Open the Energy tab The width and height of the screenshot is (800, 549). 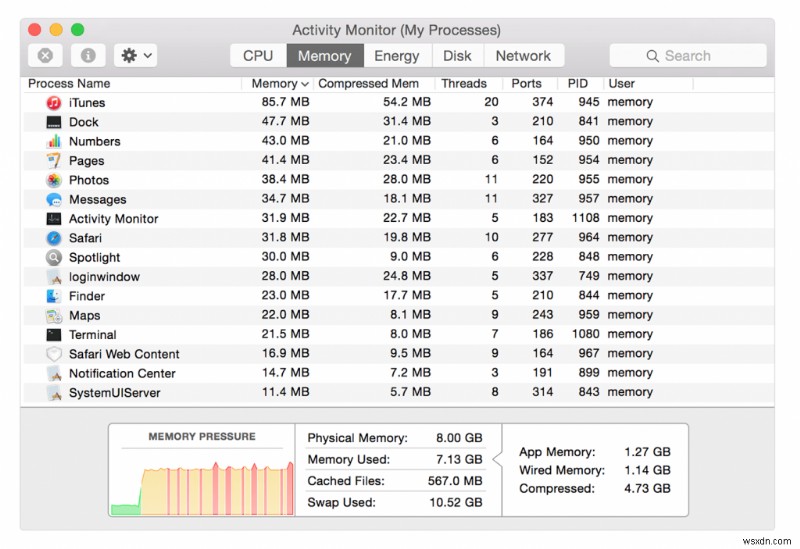[x=397, y=56]
